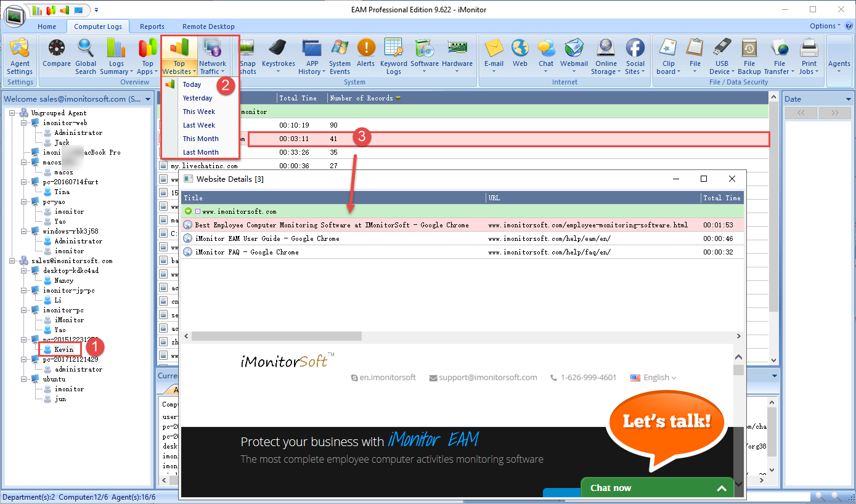Select iMonitor FAQ - Google Chrome row

pyautogui.click(x=462, y=252)
